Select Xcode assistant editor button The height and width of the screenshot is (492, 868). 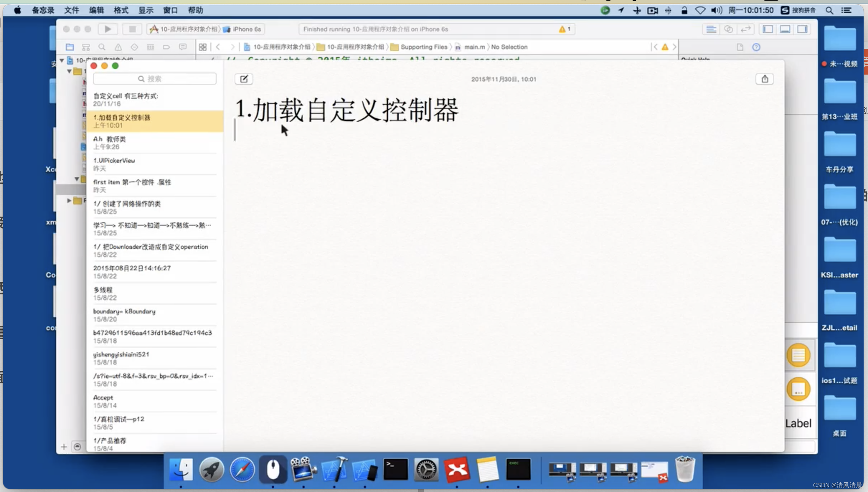click(728, 29)
